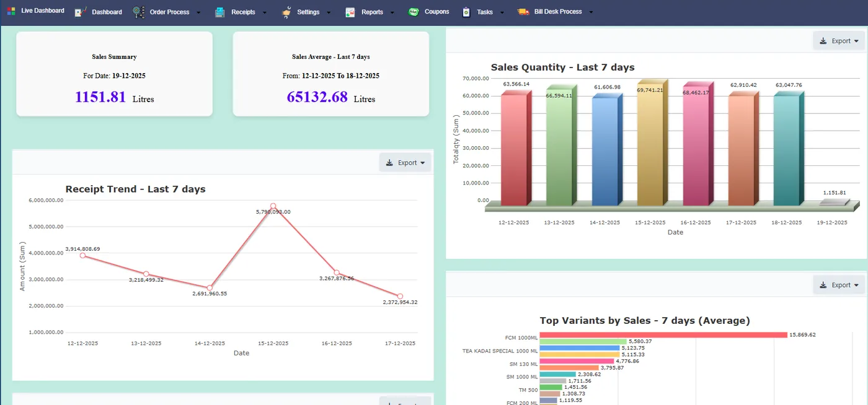Expand the Order Process dropdown arrow
This screenshot has width=868, height=405.
coord(198,12)
